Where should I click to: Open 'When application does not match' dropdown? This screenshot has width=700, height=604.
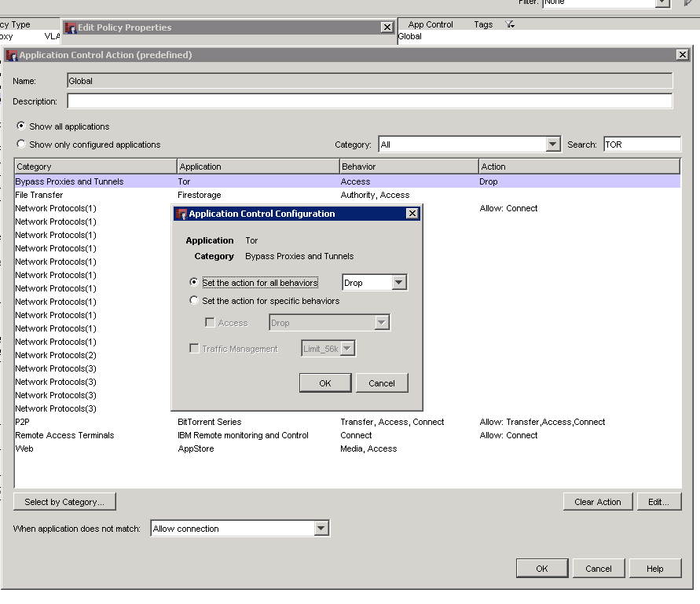pyautogui.click(x=321, y=529)
